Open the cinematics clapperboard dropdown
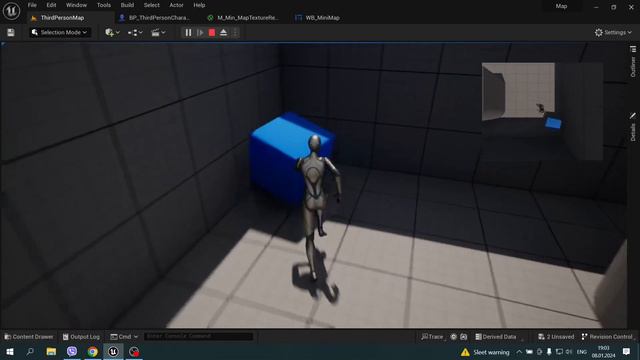640x360 pixels. [158, 33]
